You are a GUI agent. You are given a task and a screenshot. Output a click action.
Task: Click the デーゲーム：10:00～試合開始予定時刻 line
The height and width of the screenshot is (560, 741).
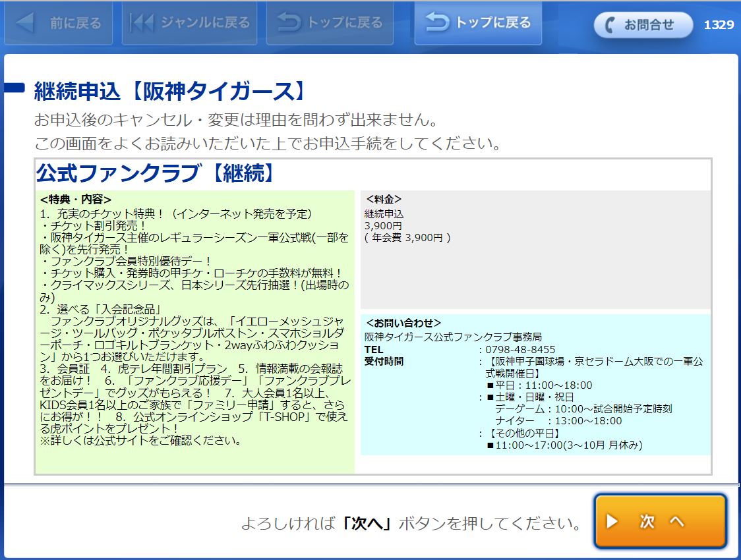click(583, 409)
